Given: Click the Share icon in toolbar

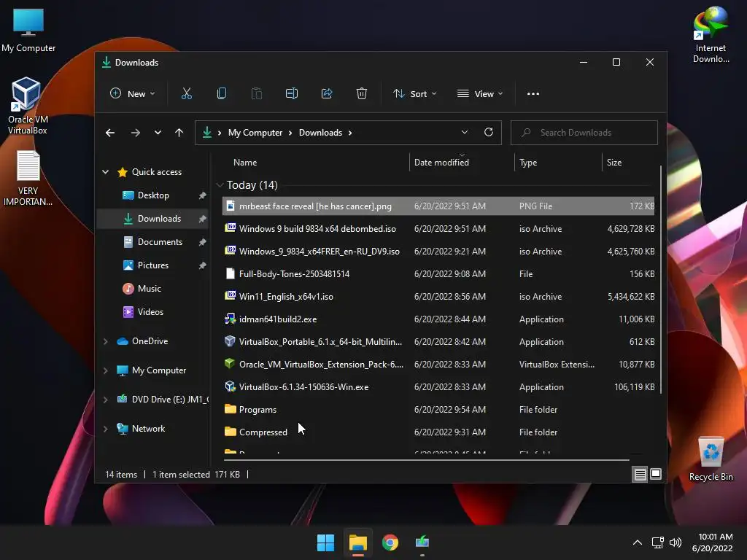Looking at the screenshot, I should [x=327, y=94].
